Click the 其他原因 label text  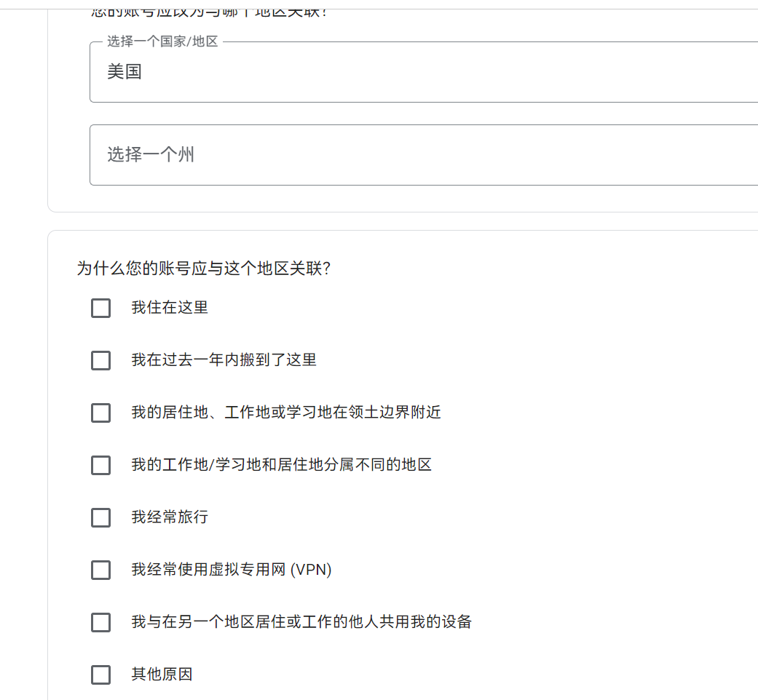coord(162,674)
